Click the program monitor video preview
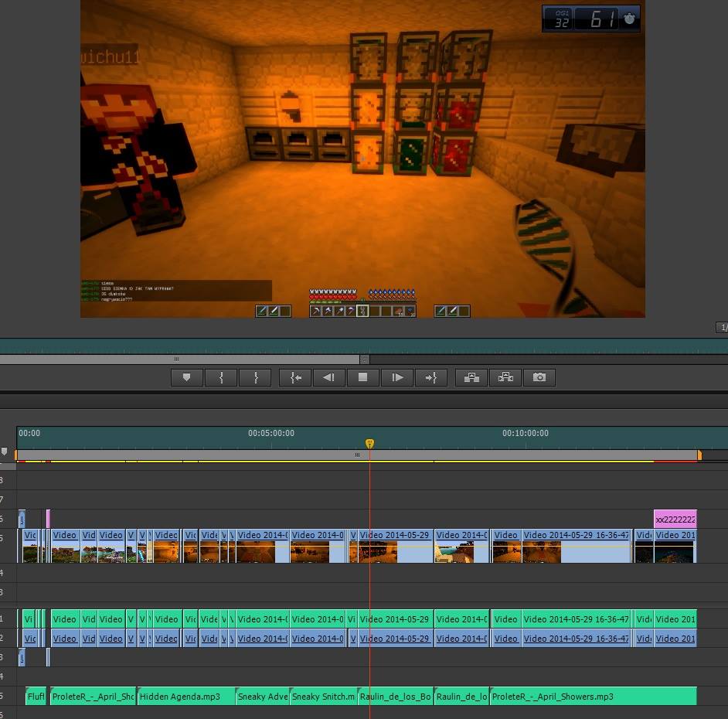This screenshot has height=719, width=728. pos(362,158)
